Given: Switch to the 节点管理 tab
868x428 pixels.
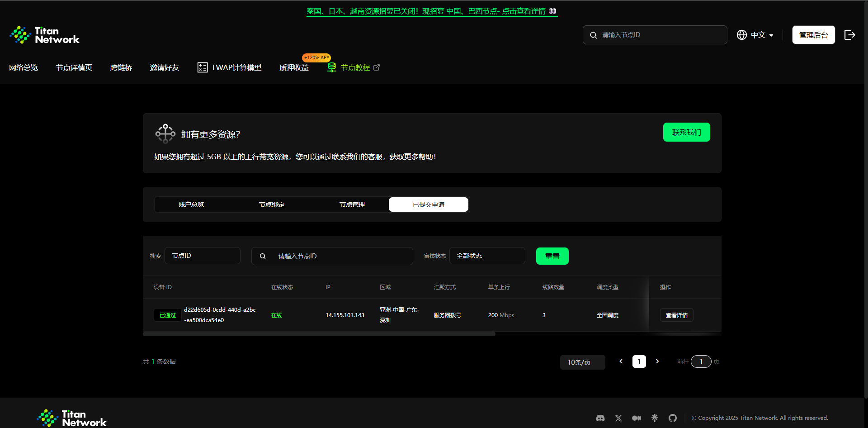Looking at the screenshot, I should [x=352, y=204].
